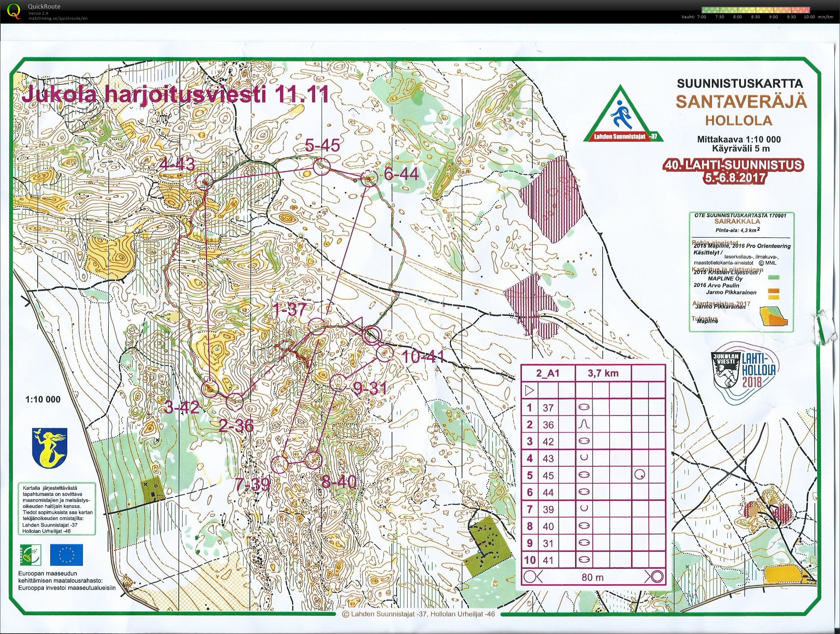
Task: Click row 5 code 45 in control table
Action: coord(548,475)
